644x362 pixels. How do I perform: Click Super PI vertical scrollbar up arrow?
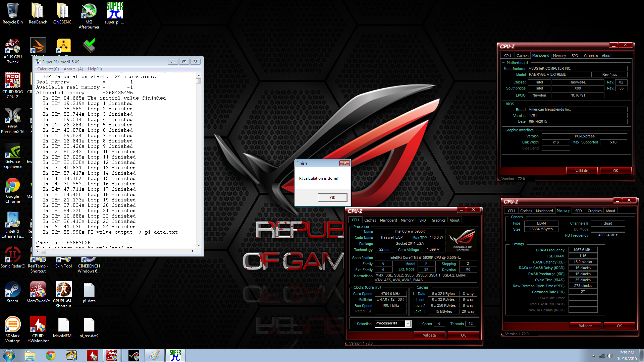pyautogui.click(x=199, y=75)
